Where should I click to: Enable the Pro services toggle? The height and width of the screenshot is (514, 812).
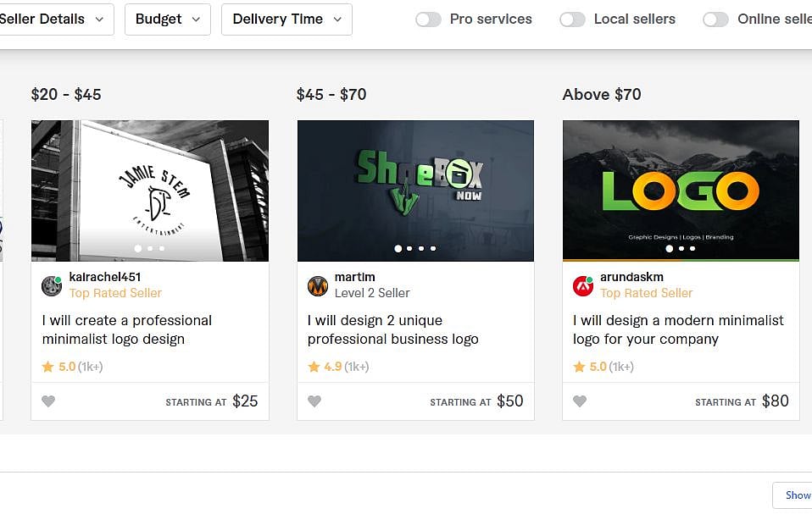tap(429, 19)
